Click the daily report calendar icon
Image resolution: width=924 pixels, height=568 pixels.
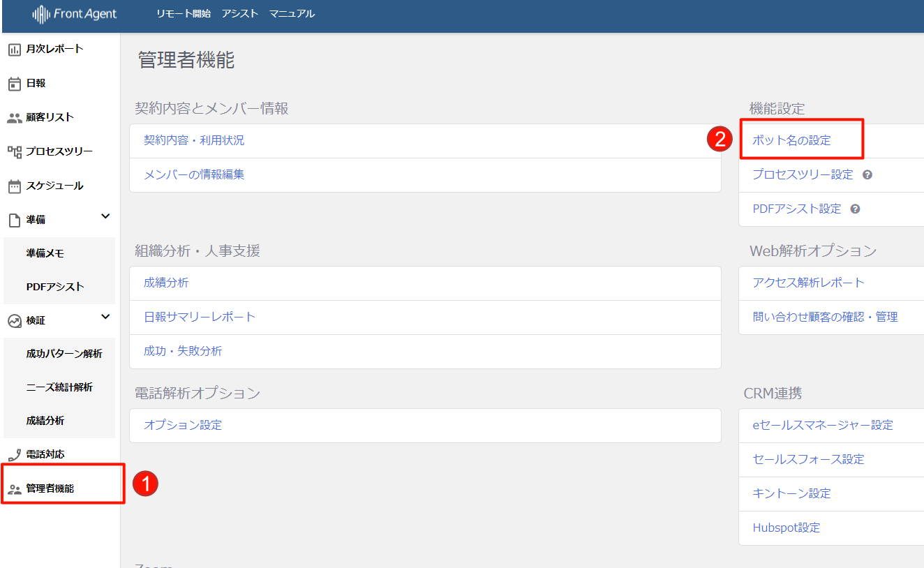(x=15, y=84)
